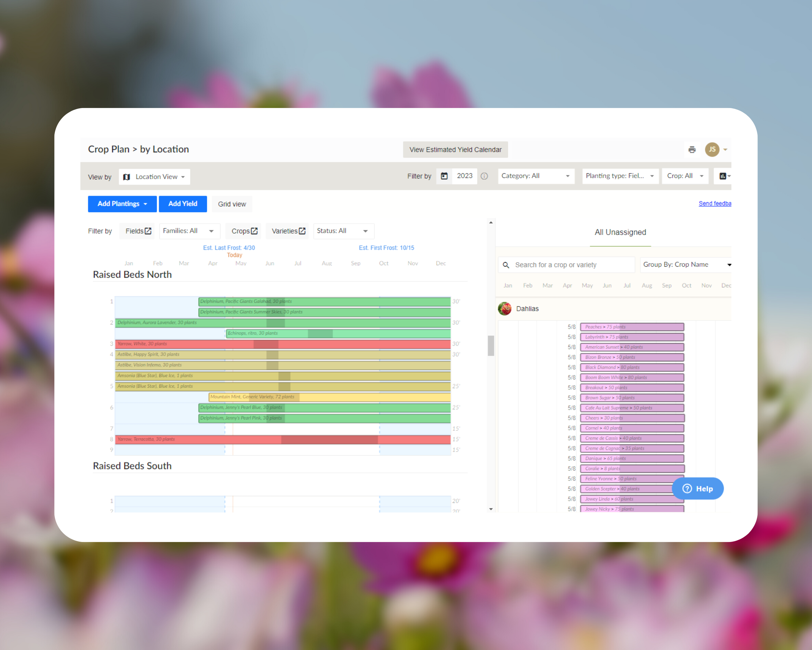
Task: Expand the arrow next to user avatar
Action: coord(725,150)
